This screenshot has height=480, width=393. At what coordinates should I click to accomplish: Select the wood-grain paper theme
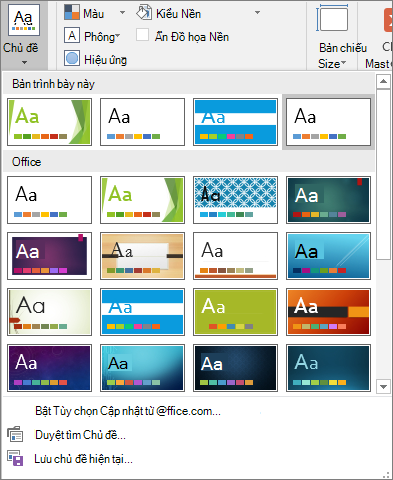coord(142,256)
